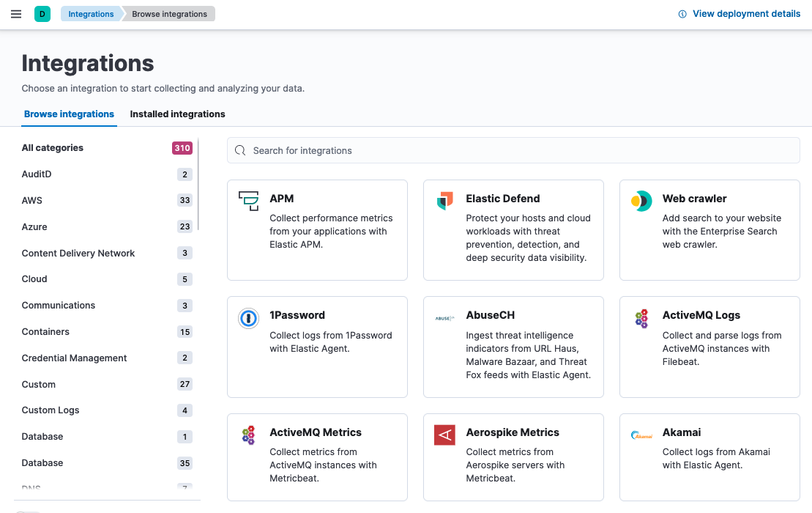The image size is (812, 513).
Task: Click the Elastic Defend shield icon
Action: (446, 198)
